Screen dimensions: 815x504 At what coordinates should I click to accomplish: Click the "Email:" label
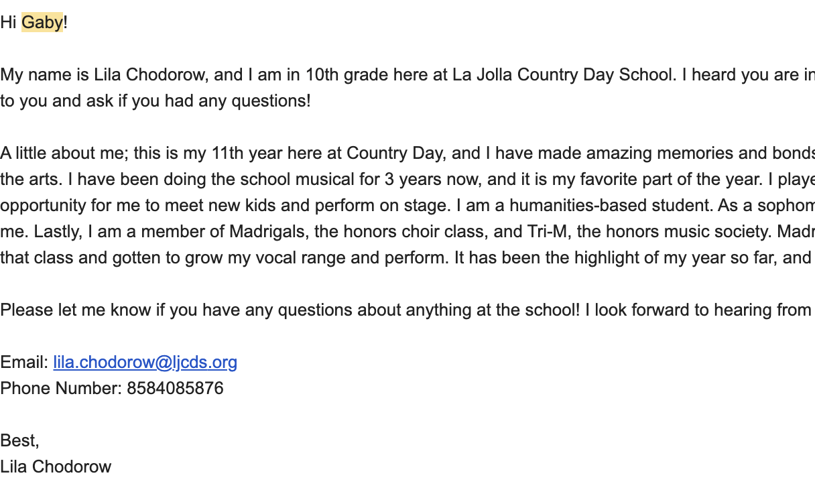(x=24, y=363)
